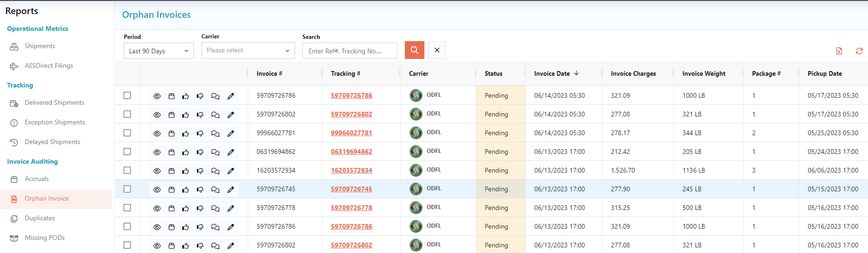Open tracking link 16203572934
Viewport: 868px width, 253px height.
pyautogui.click(x=352, y=170)
